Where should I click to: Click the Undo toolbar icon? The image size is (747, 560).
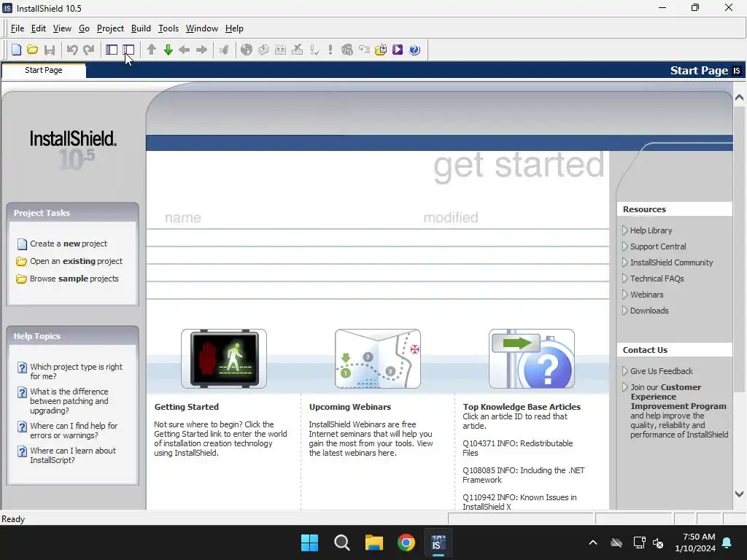pos(72,50)
